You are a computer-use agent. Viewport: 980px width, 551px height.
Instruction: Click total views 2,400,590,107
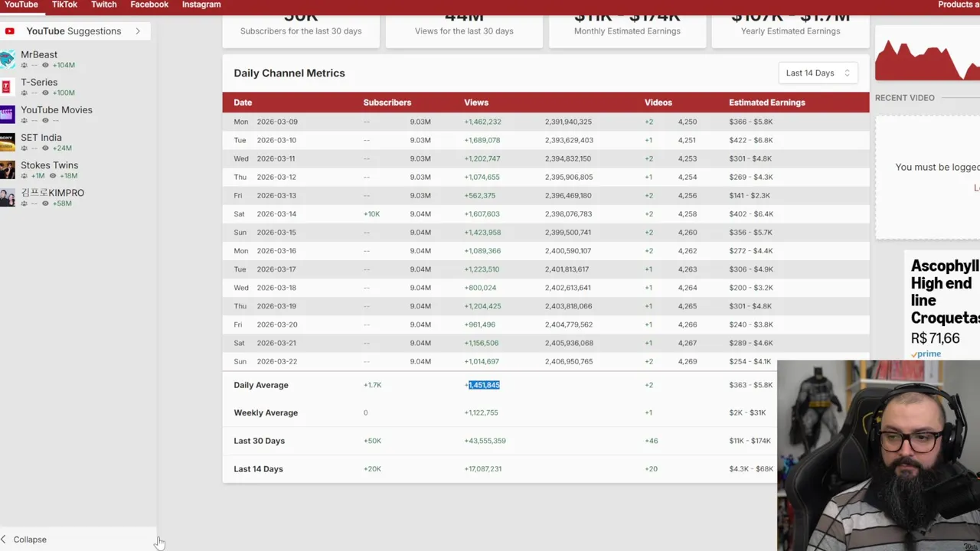(568, 250)
